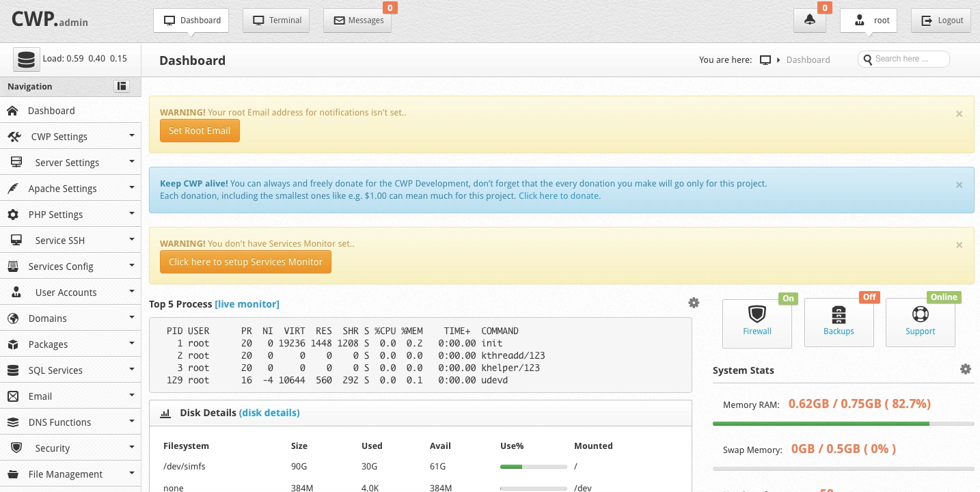The width and height of the screenshot is (980, 492).
Task: Expand DNS Functions dropdown arrow
Action: [131, 421]
